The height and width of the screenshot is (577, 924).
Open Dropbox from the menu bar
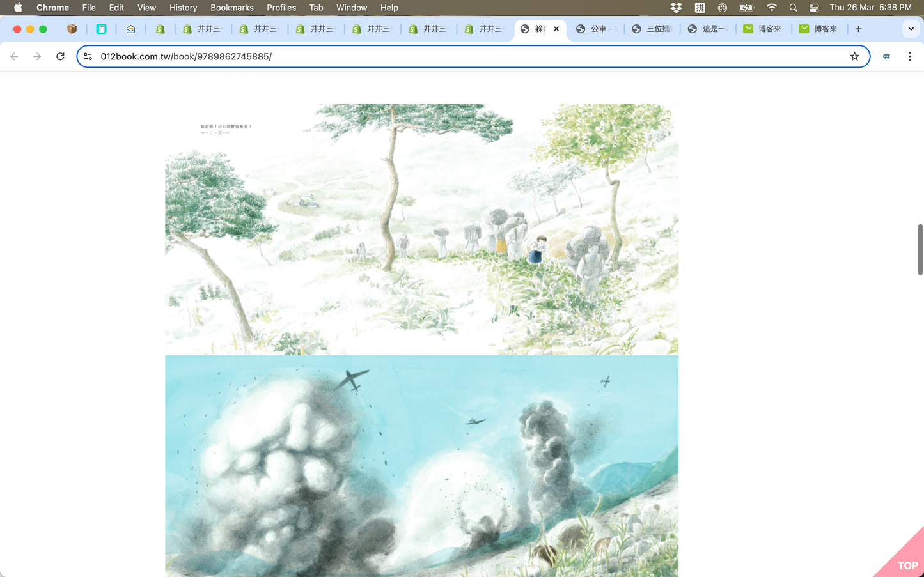[x=676, y=8]
